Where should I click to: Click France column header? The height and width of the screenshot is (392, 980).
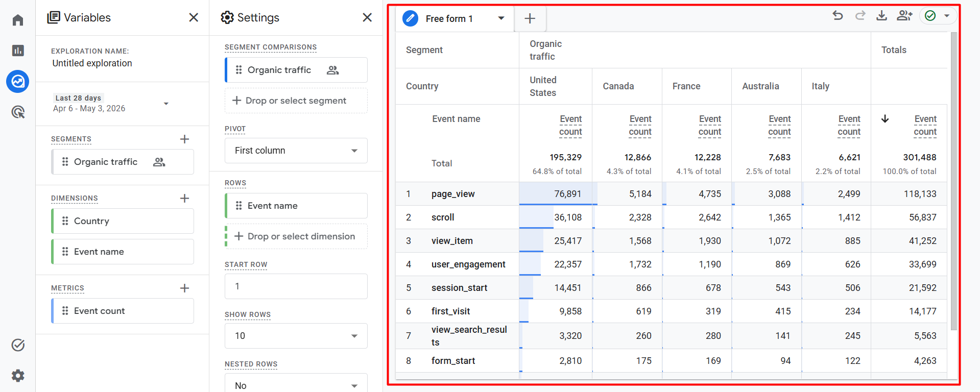686,86
